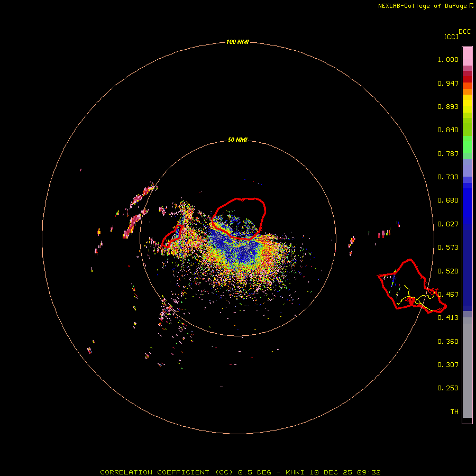Click the 0.360 scale value
The width and height of the screenshot is (476, 476).
448,342
